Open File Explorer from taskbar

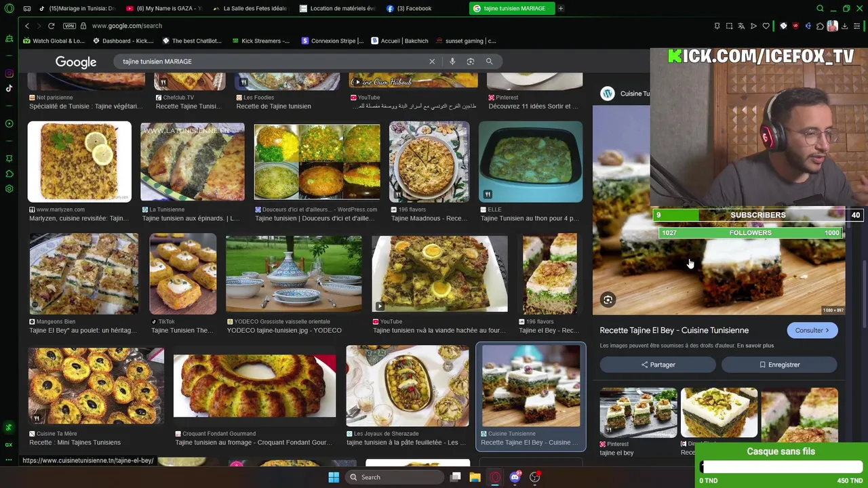475,477
